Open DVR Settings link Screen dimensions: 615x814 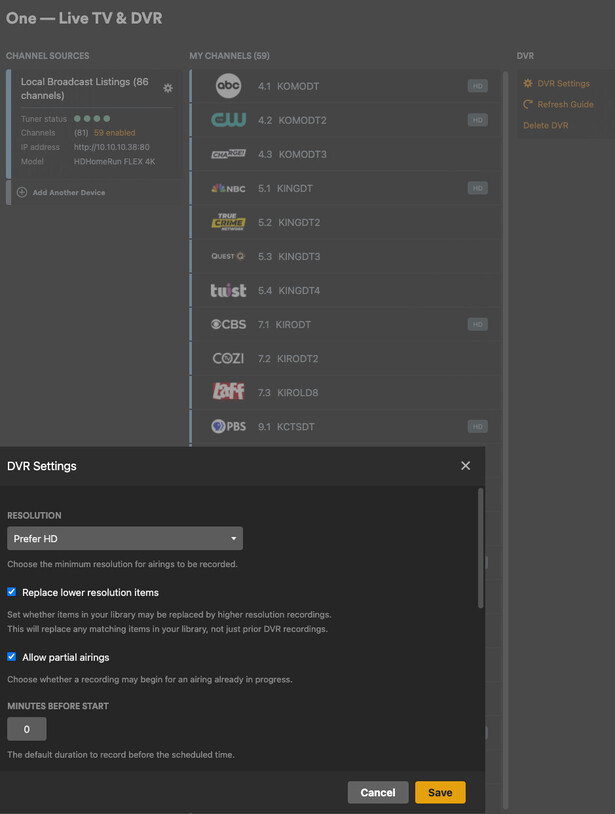tap(564, 83)
